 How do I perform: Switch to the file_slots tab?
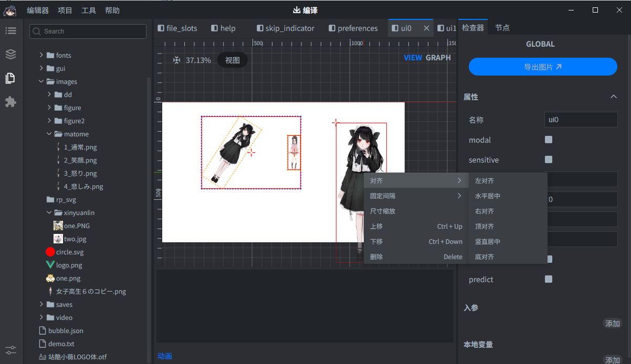177,28
